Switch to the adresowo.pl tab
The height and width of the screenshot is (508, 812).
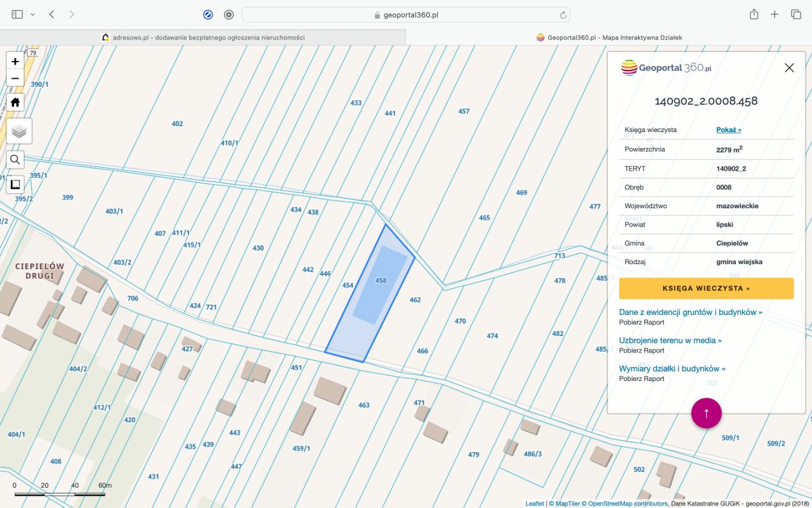click(203, 37)
